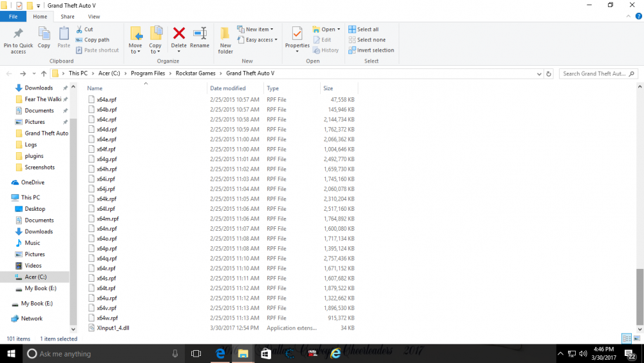Screen dimensions: 644x363
Task: Open the recent locations dropdown arrow
Action: [x=33, y=74]
